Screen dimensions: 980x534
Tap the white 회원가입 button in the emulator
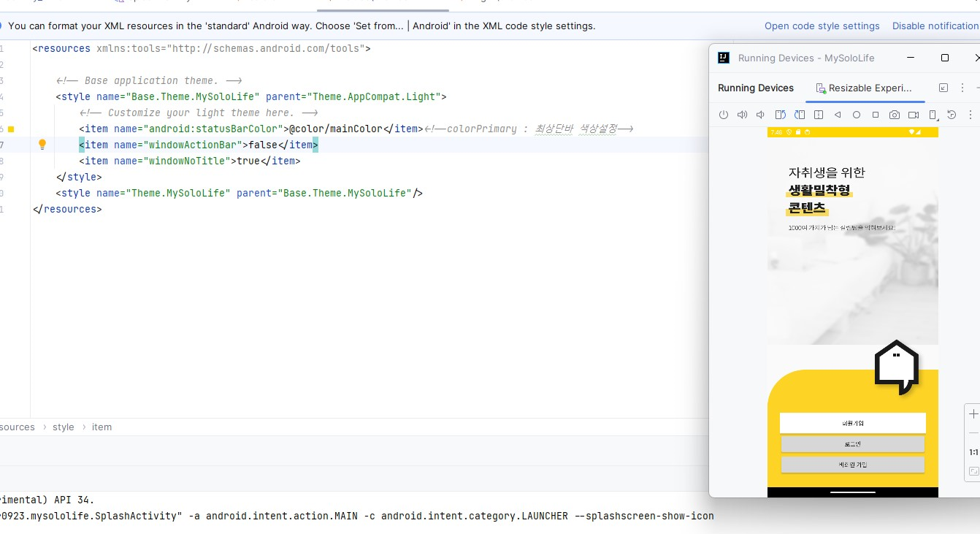[x=853, y=423]
